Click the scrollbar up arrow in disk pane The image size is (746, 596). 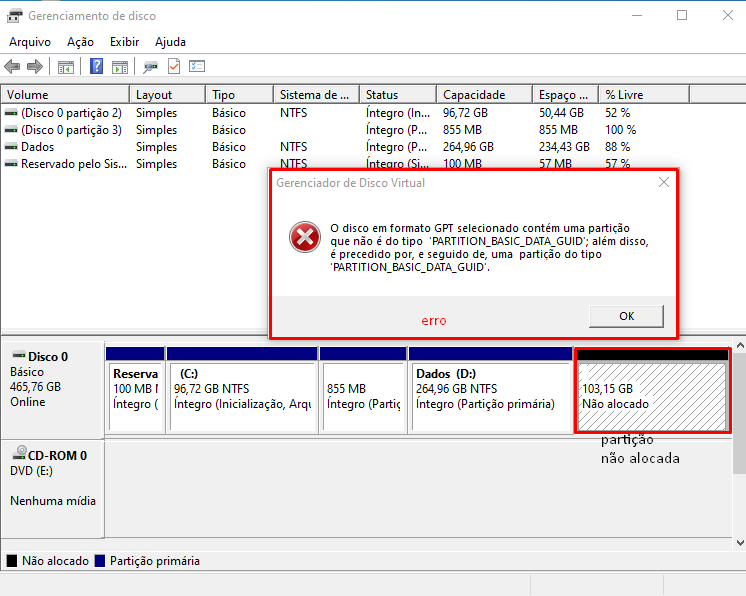pos(740,345)
